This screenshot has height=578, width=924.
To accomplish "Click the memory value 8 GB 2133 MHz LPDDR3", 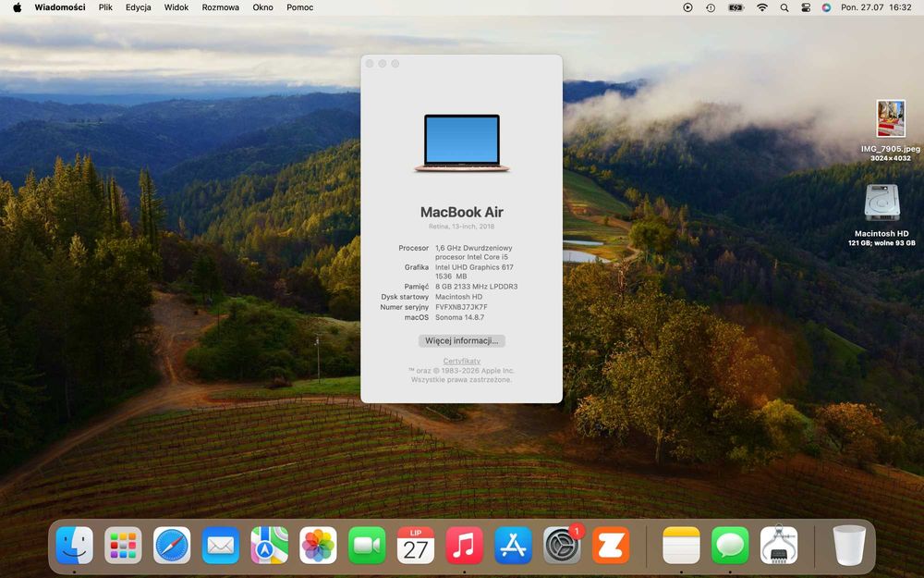I will tap(476, 287).
